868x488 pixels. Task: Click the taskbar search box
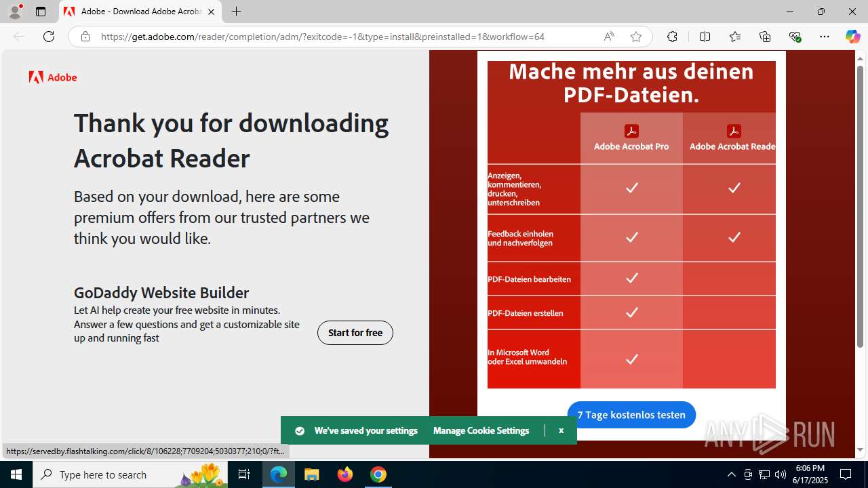[130, 474]
